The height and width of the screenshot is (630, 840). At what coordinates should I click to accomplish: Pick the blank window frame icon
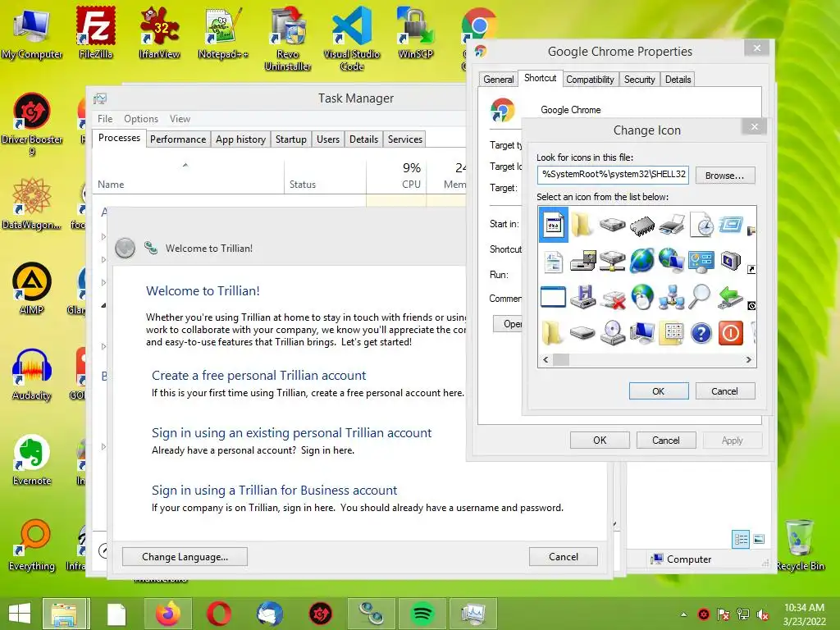[x=554, y=297]
